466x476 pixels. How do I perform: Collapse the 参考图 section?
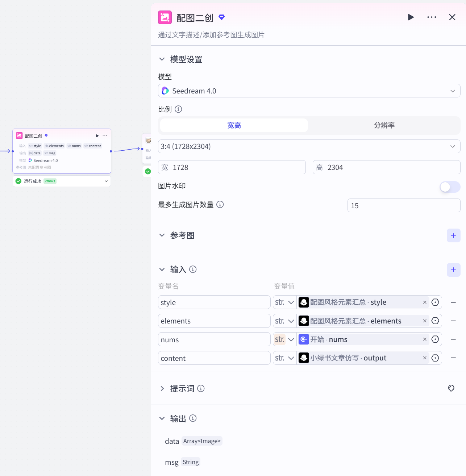pyautogui.click(x=162, y=235)
